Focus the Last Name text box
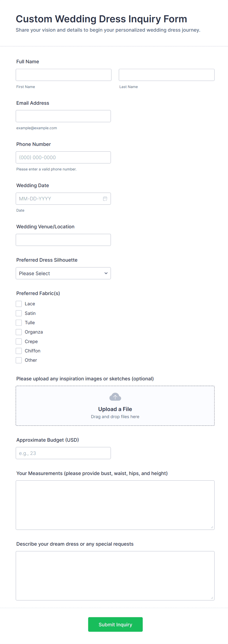 tap(166, 75)
